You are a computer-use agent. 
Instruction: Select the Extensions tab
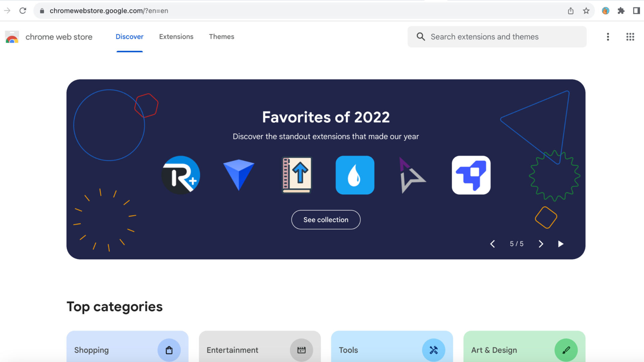tap(176, 37)
